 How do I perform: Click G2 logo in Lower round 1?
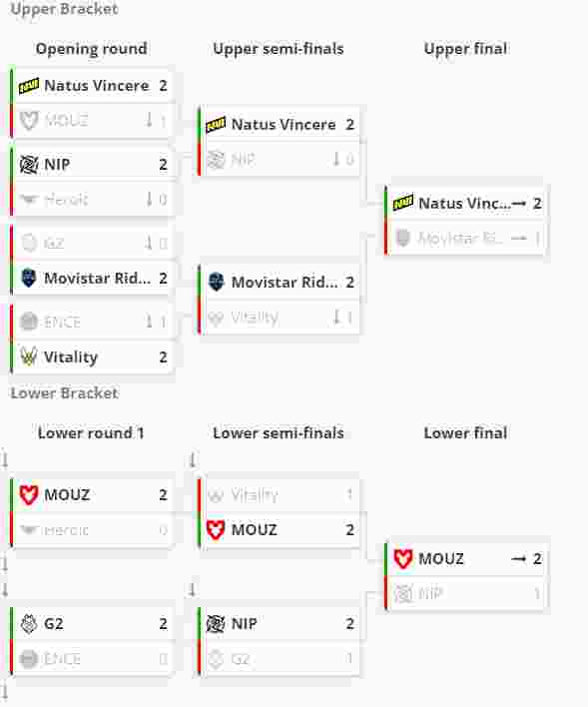(29, 624)
